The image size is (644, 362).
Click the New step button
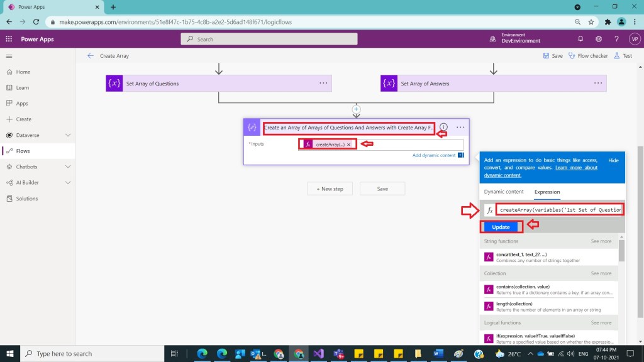(x=330, y=189)
